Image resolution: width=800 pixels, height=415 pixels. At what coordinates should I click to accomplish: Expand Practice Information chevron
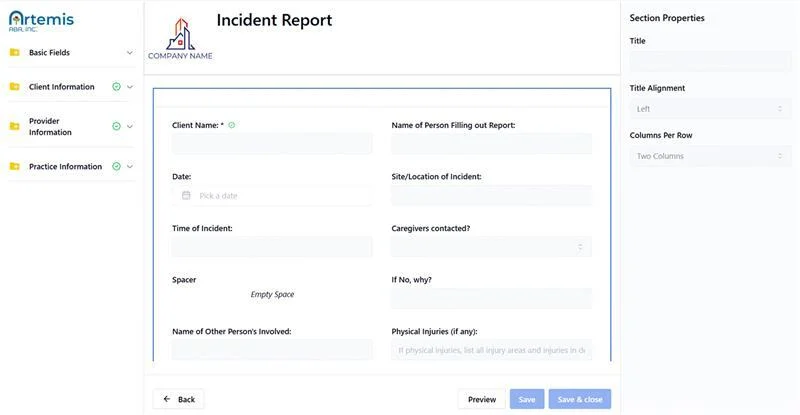pos(130,166)
